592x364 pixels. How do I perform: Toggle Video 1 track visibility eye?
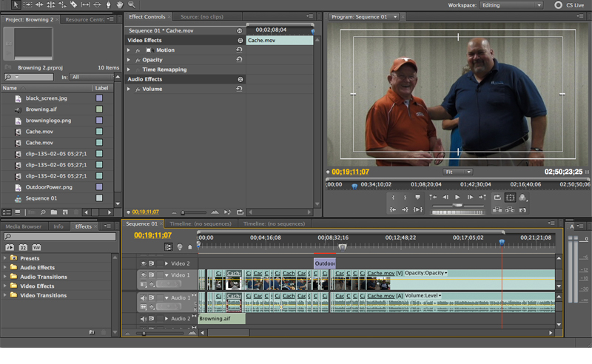(144, 275)
